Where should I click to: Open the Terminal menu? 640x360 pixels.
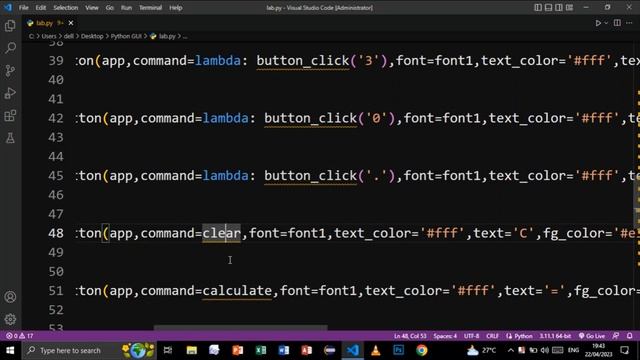tap(150, 8)
